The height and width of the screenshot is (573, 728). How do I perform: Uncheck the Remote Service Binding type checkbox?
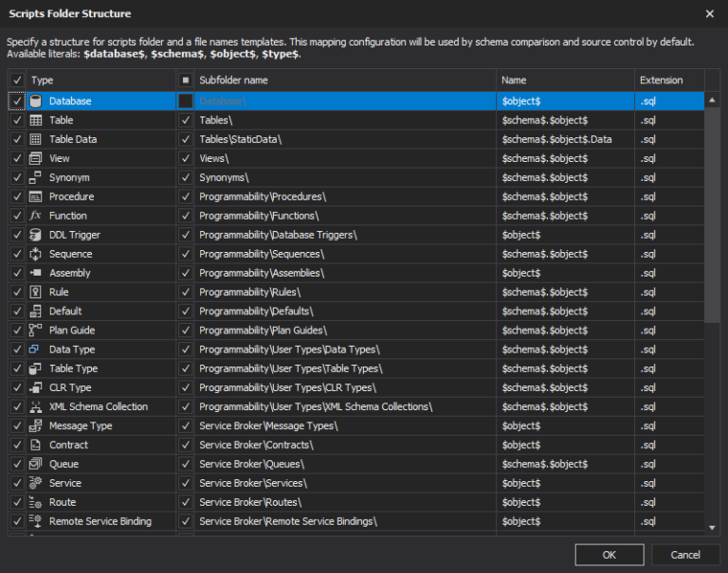click(x=17, y=521)
